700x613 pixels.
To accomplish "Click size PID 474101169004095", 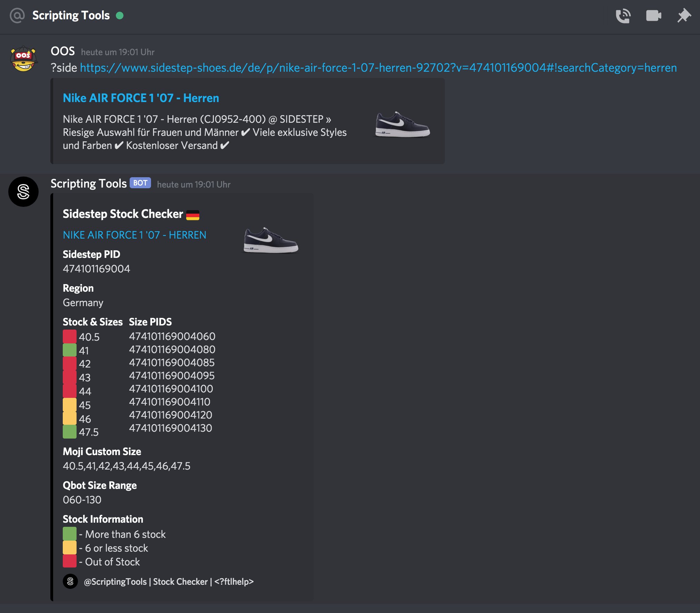I will (x=172, y=375).
